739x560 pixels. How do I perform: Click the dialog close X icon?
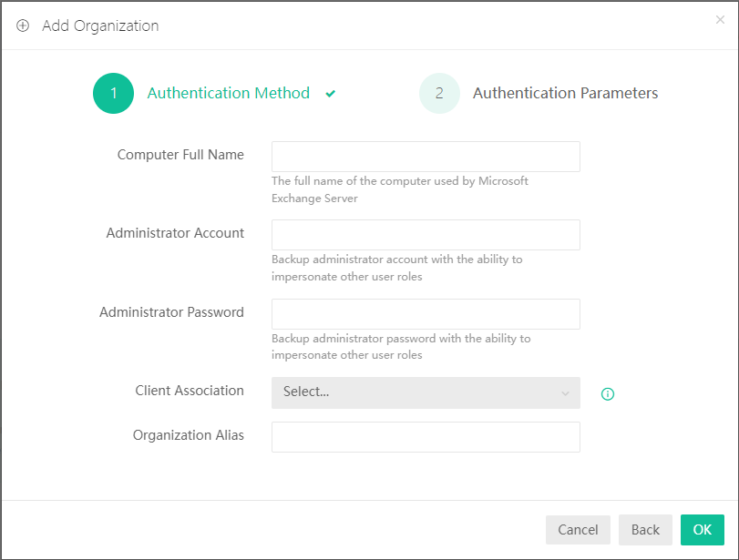pos(719,18)
